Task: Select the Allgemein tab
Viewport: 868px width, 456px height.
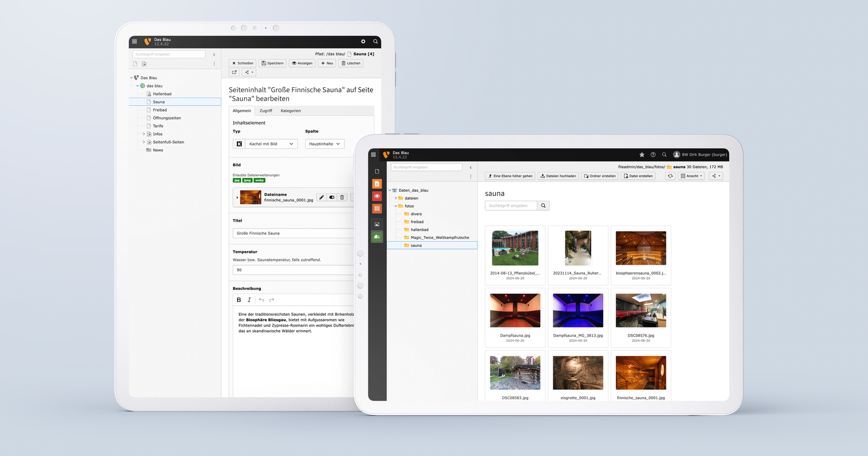Action: pyautogui.click(x=242, y=111)
